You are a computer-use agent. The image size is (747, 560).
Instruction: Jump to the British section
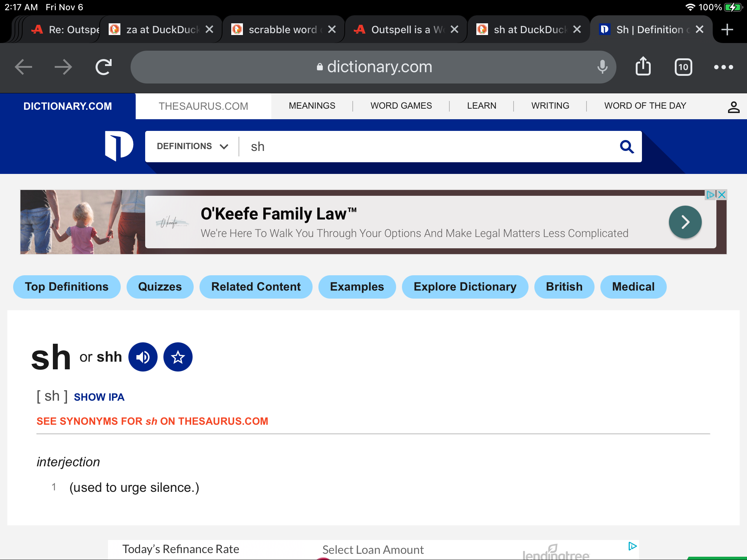(564, 287)
